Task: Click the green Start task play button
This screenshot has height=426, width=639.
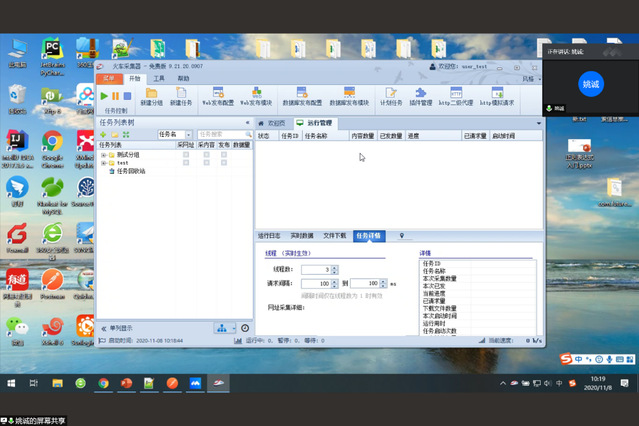Action: (x=104, y=95)
